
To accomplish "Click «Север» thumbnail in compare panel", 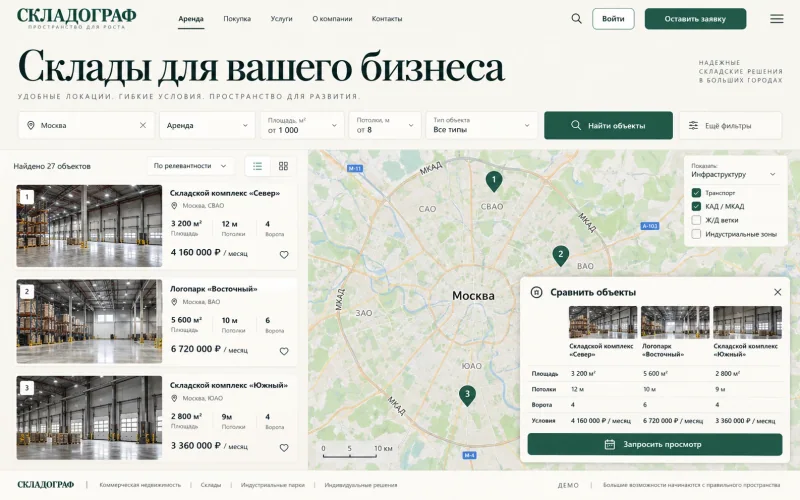I will [603, 322].
